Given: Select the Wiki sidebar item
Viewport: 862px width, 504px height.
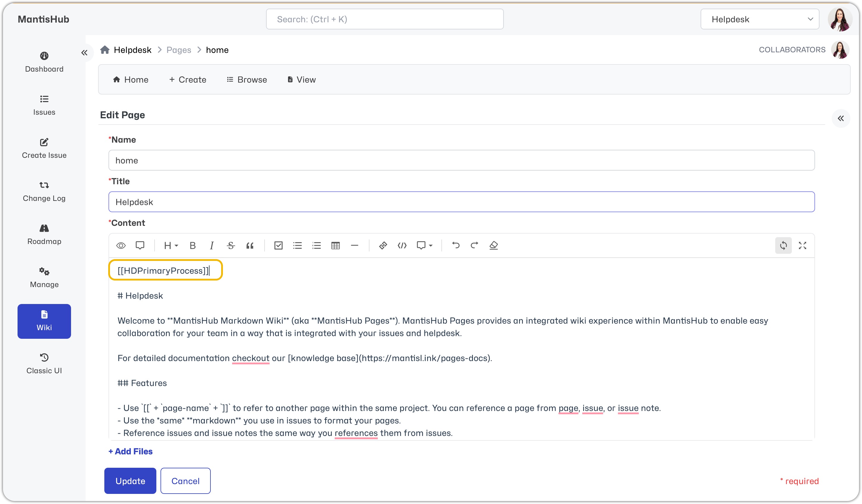Looking at the screenshot, I should 44,321.
